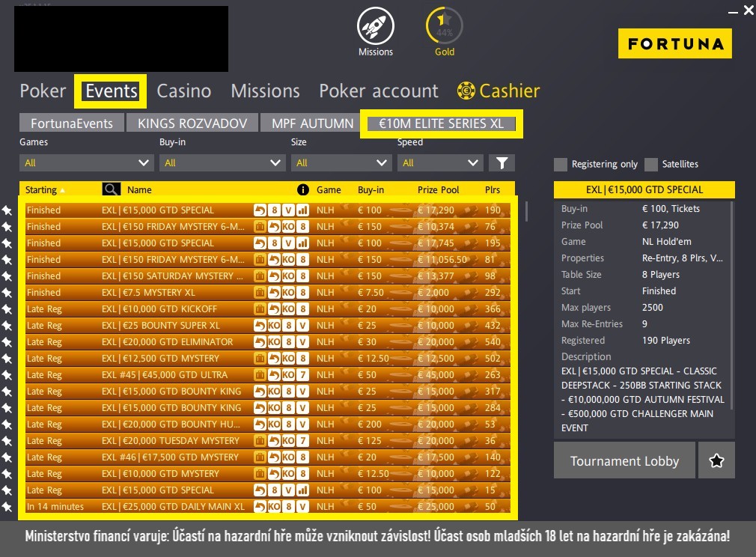
Task: Open the Missions rocket icon
Action: tap(375, 26)
